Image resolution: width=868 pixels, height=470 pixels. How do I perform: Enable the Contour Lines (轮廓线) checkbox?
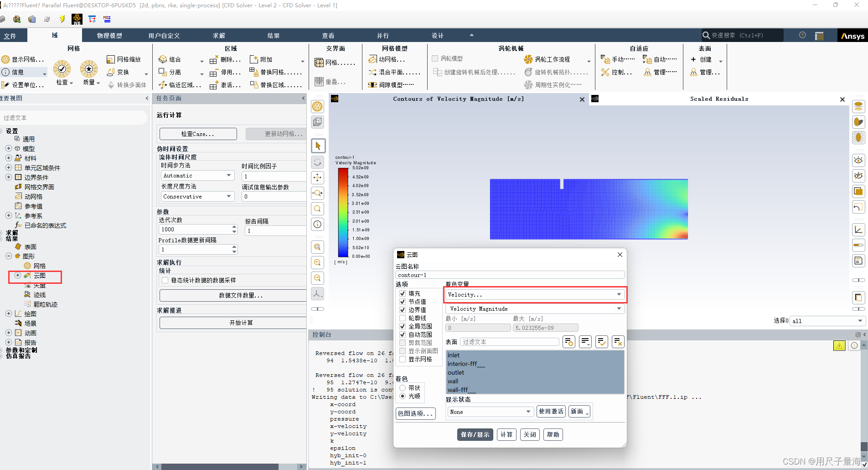tap(403, 318)
